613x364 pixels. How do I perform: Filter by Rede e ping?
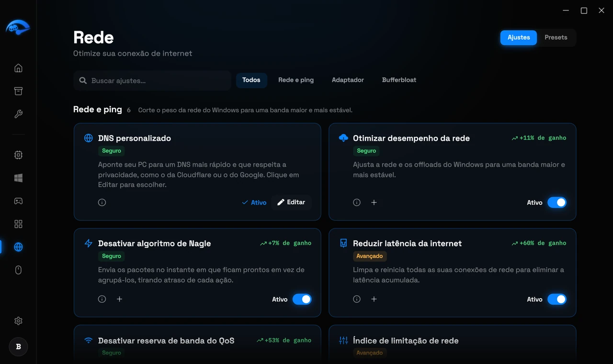point(296,80)
